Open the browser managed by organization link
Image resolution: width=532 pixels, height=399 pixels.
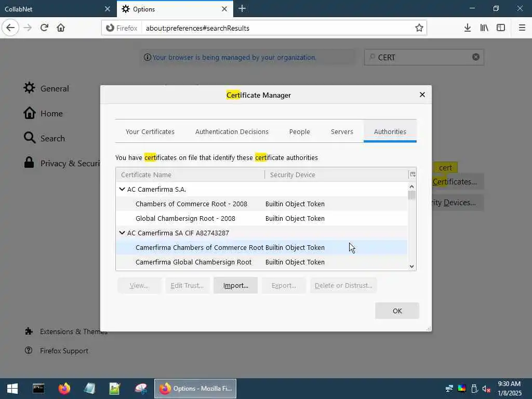[234, 57]
